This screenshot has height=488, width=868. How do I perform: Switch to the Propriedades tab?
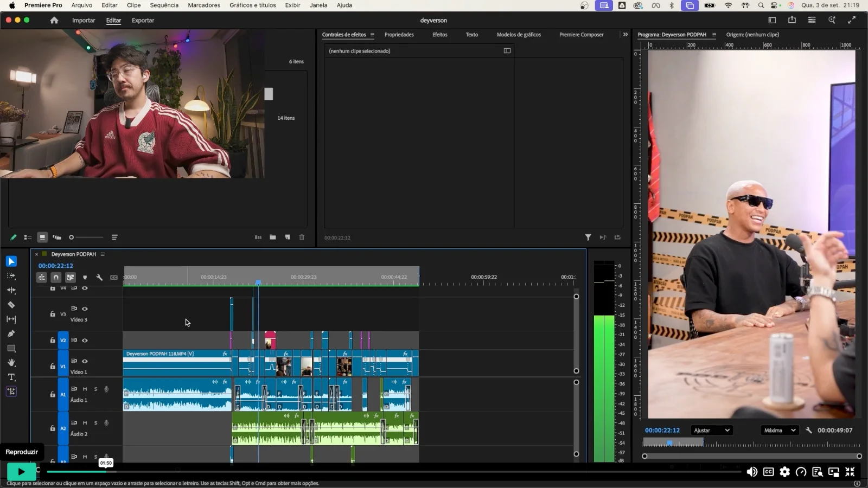399,34
